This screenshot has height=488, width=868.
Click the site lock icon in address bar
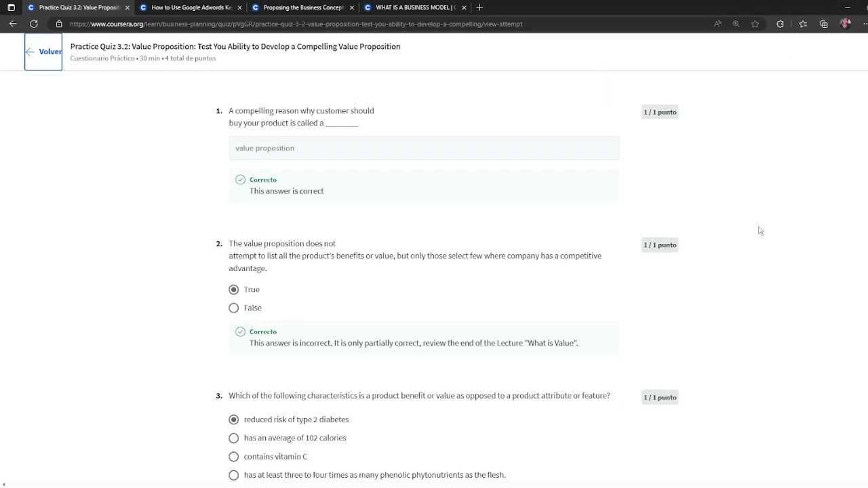[x=59, y=24]
